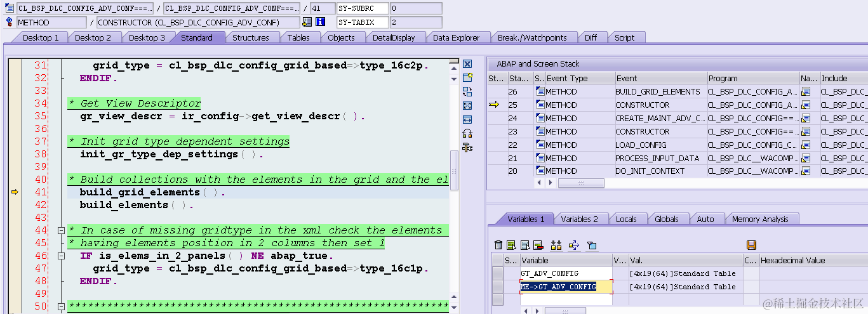The width and height of the screenshot is (868, 314).
Task: Open the Diff tab
Action: [x=591, y=37]
